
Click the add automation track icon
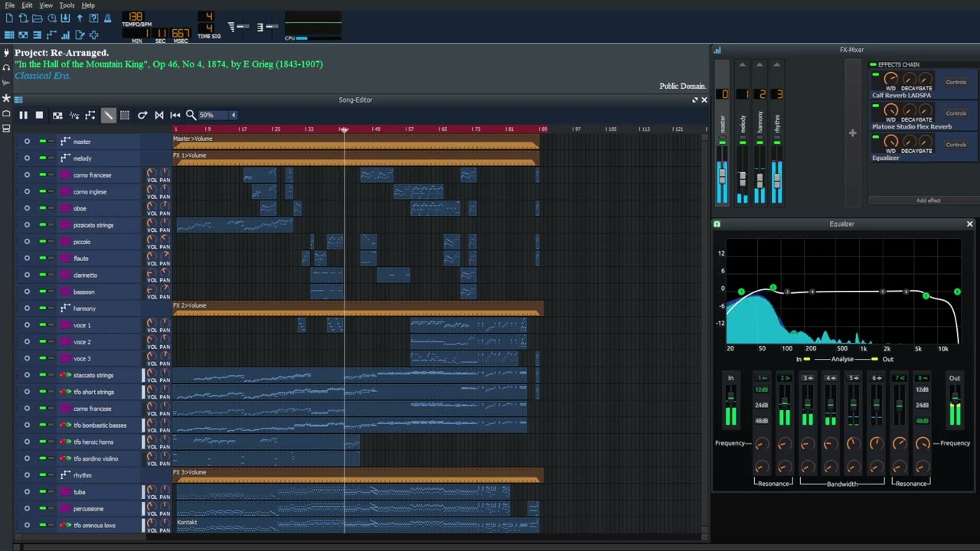pos(90,115)
